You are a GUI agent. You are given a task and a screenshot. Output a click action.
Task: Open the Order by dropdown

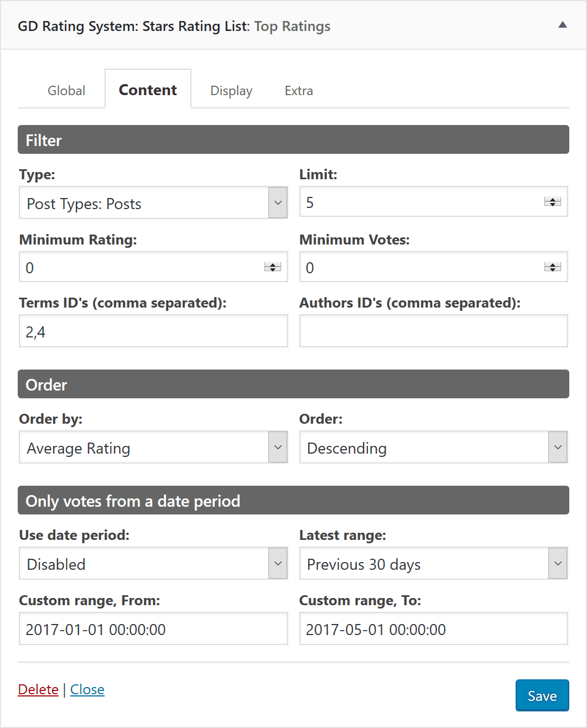point(153,447)
